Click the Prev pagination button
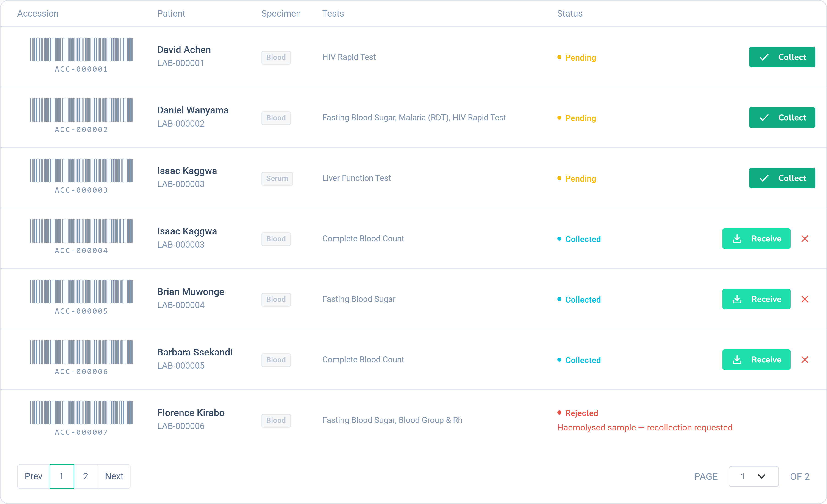 point(33,476)
